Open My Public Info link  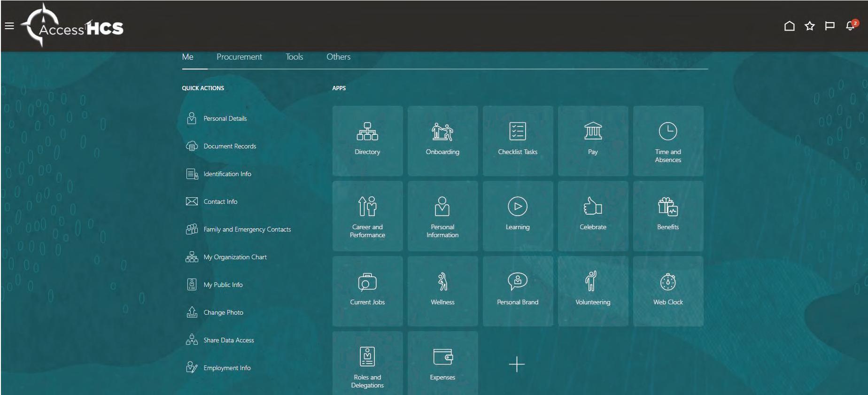[223, 285]
